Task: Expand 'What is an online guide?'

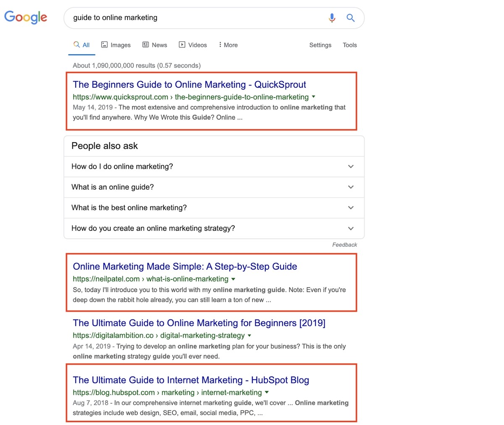Action: tap(214, 187)
